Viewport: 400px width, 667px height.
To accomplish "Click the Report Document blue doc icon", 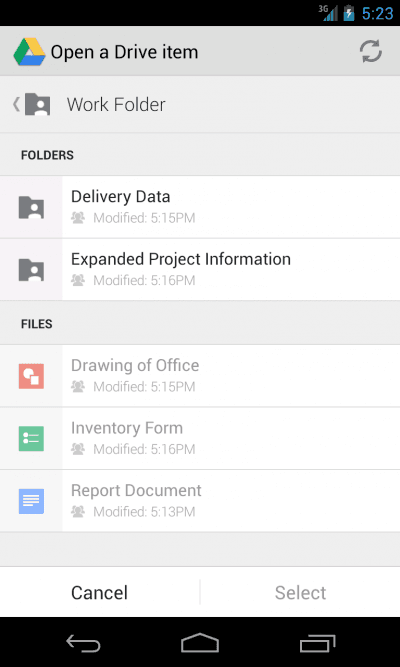I will tap(31, 501).
